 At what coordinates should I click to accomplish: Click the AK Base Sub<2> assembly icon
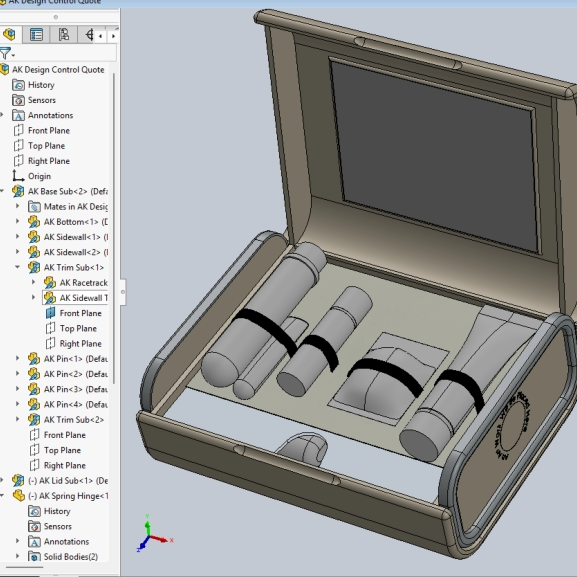pyautogui.click(x=18, y=191)
